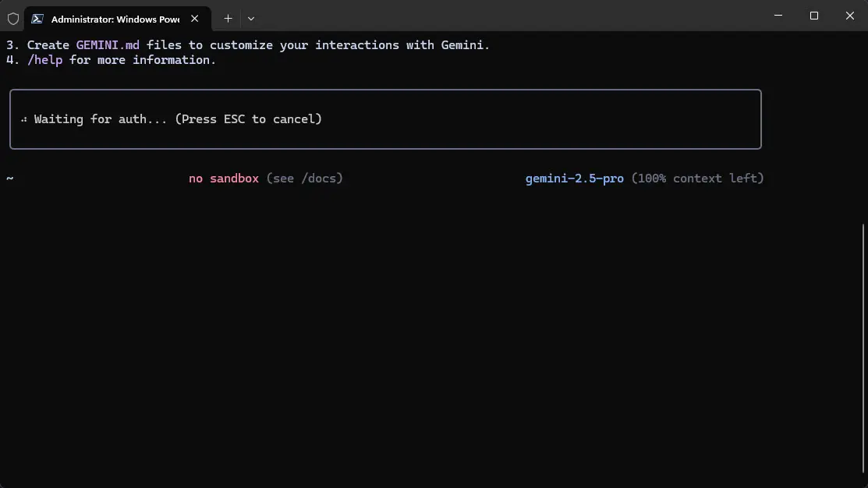Screen dimensions: 868x488
Task: Click the scrollbar down arrow
Action: pos(861,481)
